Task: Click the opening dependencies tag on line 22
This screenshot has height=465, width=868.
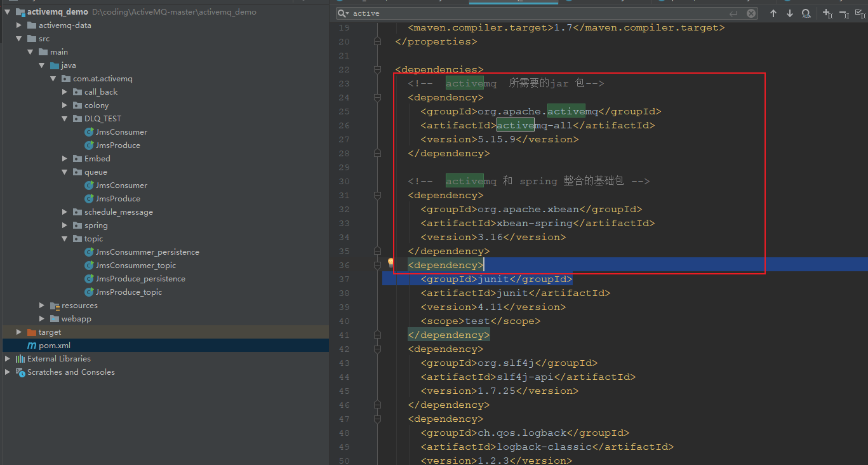Action: click(439, 69)
